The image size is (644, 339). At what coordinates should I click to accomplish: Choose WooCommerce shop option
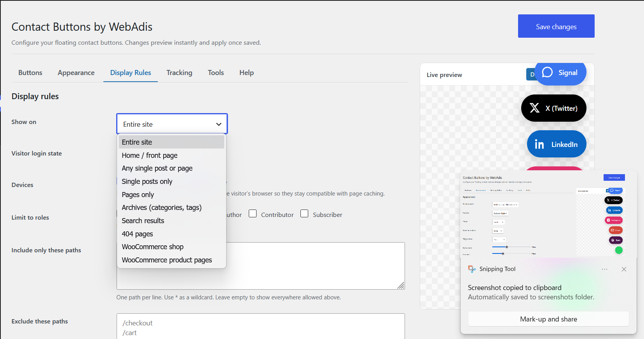click(x=171, y=247)
